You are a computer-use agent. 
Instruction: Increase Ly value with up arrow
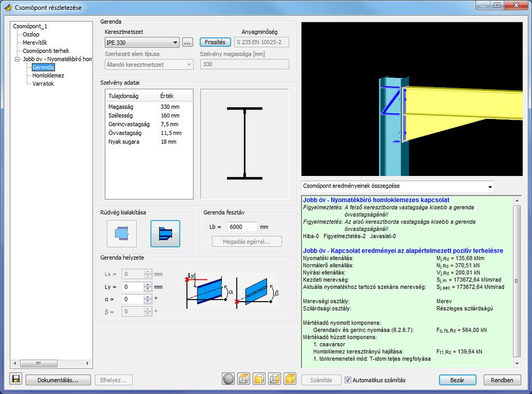pos(148,284)
